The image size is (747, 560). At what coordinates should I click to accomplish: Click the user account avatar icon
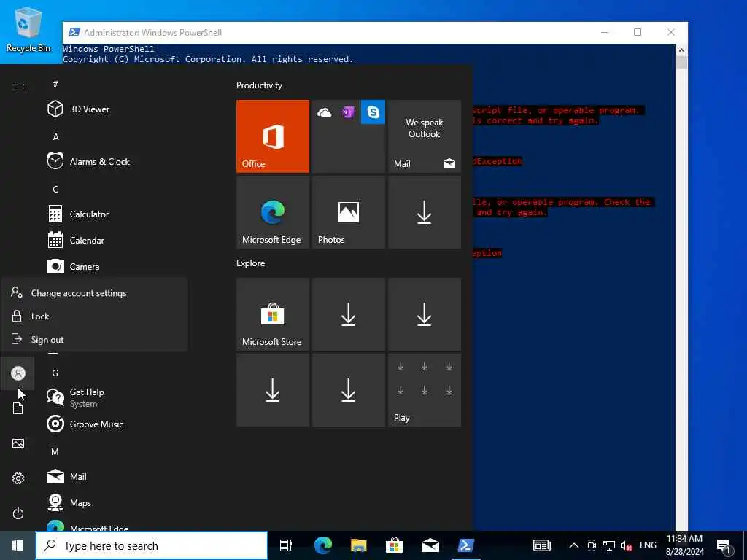tap(18, 373)
